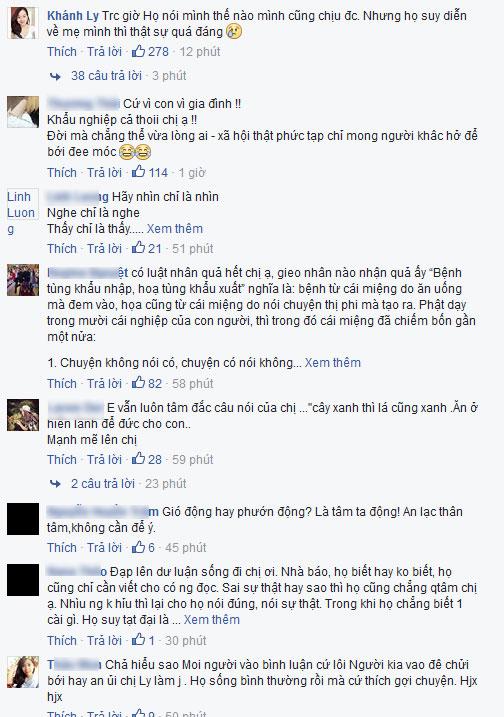Reply to Khánh Ly's comment via Trả lời
Screen dimensions: 504x717
coord(104,51)
